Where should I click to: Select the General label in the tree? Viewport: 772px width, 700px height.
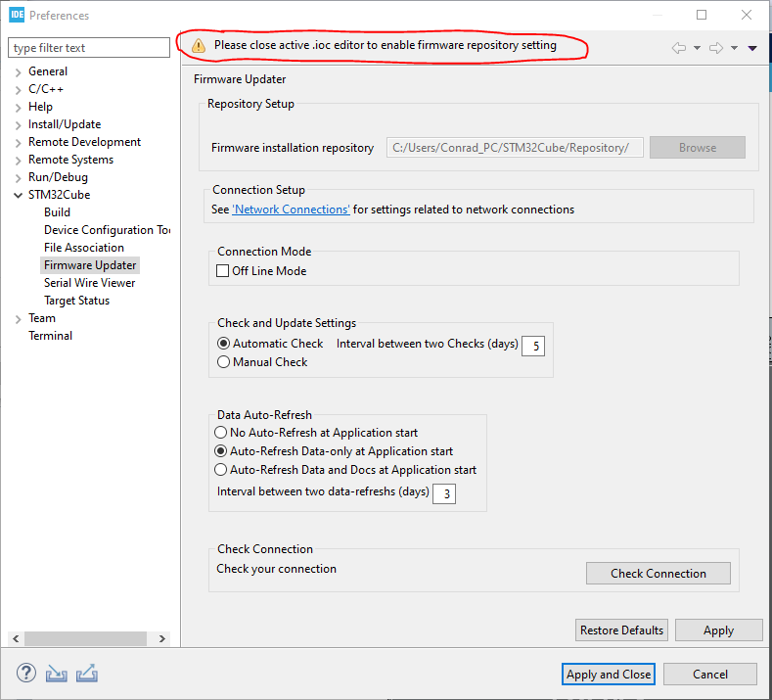click(x=48, y=71)
